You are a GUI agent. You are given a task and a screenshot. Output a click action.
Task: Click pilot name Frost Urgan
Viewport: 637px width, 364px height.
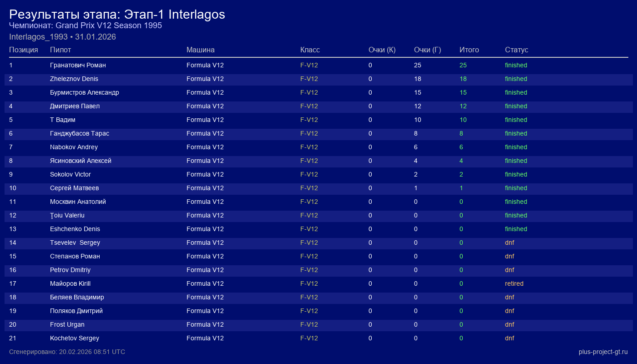click(67, 324)
